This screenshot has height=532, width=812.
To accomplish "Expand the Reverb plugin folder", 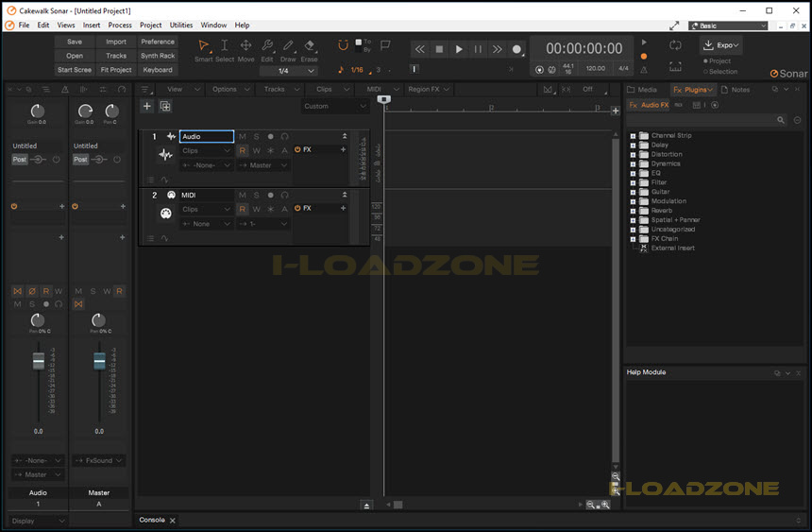I will point(633,211).
